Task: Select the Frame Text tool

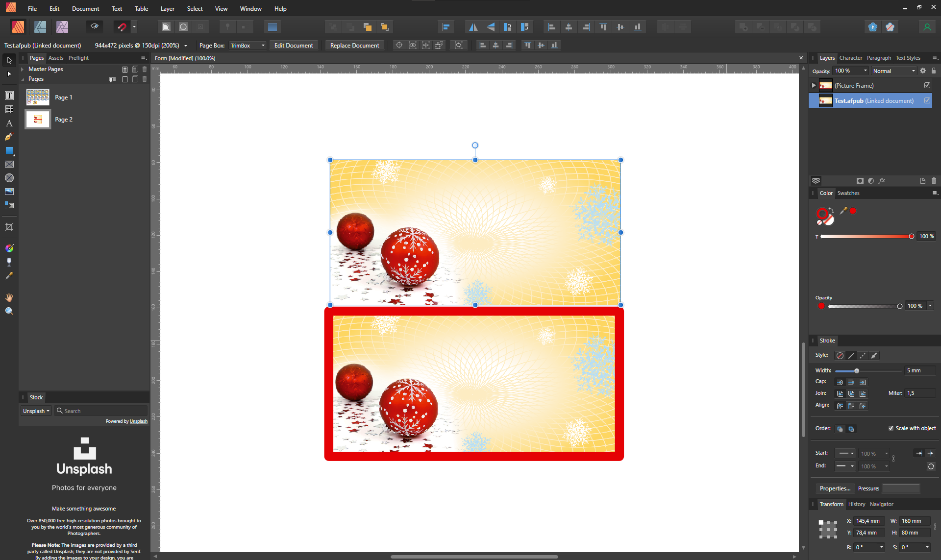Action: (9, 96)
